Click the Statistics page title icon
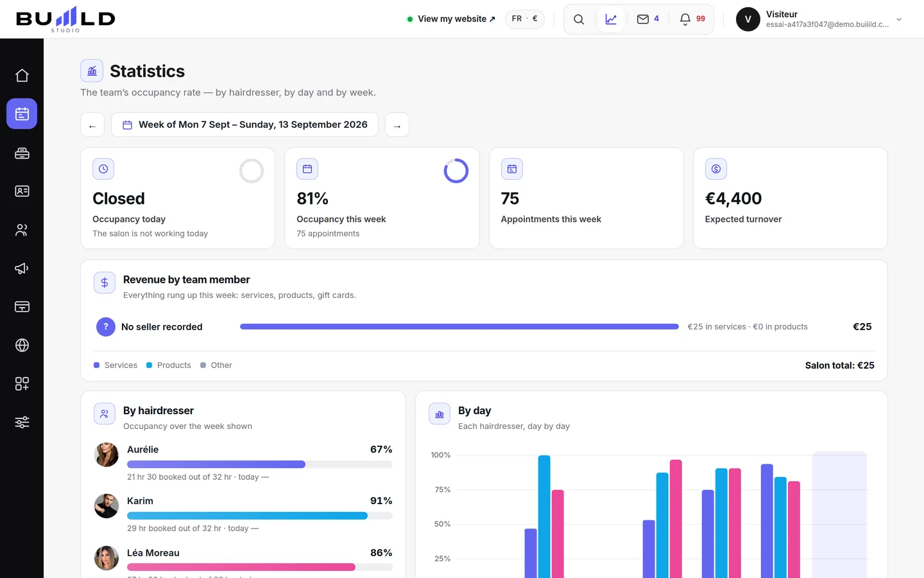The width and height of the screenshot is (924, 578). (92, 71)
